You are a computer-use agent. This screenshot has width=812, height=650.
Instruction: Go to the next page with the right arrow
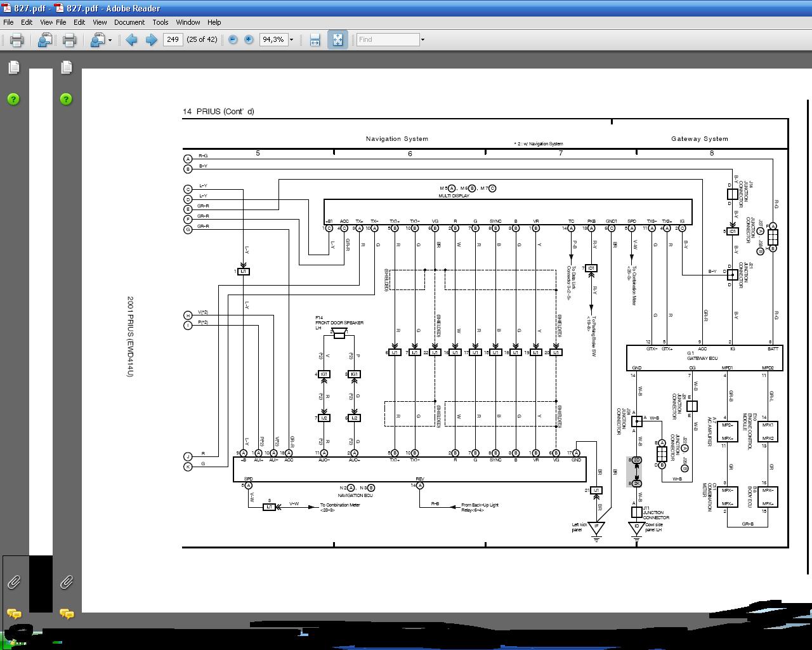coord(151,40)
